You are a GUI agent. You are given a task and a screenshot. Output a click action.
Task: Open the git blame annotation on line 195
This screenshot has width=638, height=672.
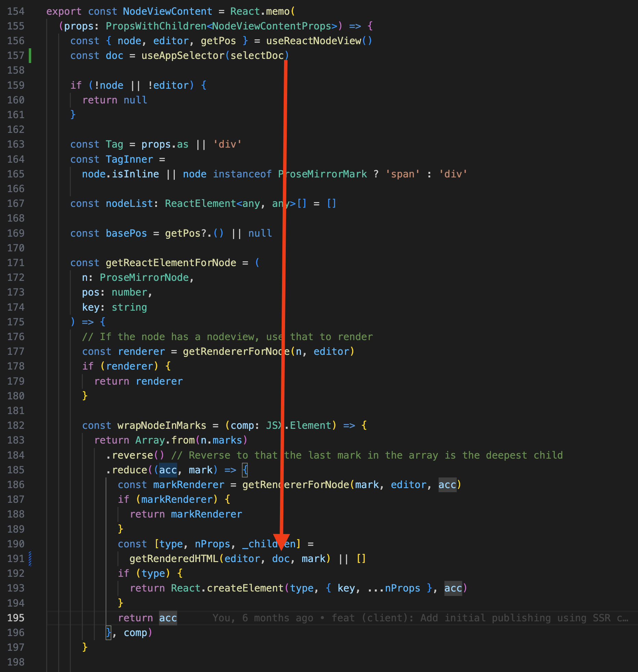[420, 618]
